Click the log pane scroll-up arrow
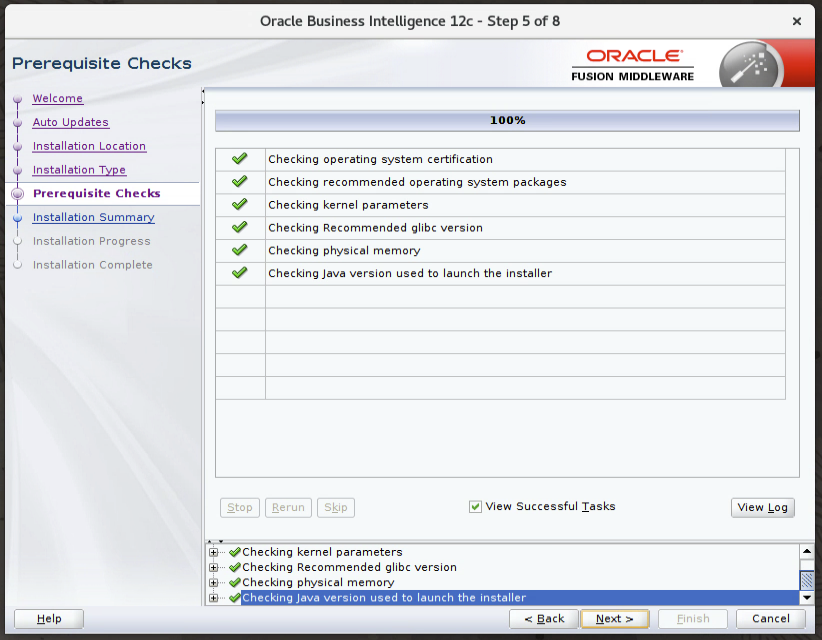This screenshot has height=640, width=822. 807,551
